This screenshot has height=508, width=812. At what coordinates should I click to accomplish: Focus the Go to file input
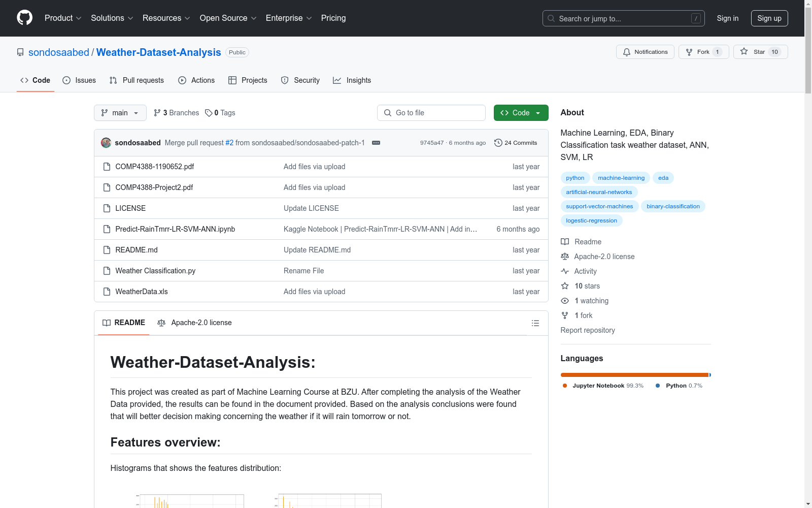click(431, 113)
